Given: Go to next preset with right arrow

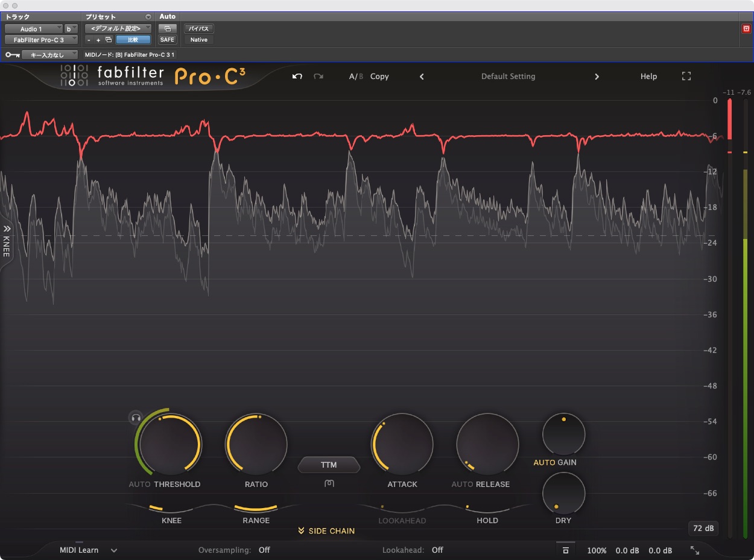Looking at the screenshot, I should pyautogui.click(x=597, y=77).
